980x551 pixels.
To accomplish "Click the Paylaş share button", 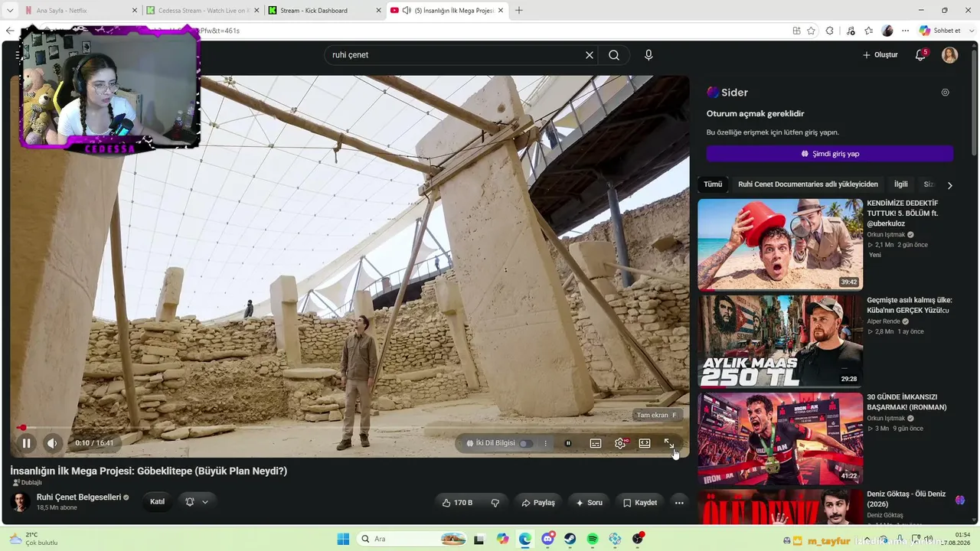I will coord(538,503).
